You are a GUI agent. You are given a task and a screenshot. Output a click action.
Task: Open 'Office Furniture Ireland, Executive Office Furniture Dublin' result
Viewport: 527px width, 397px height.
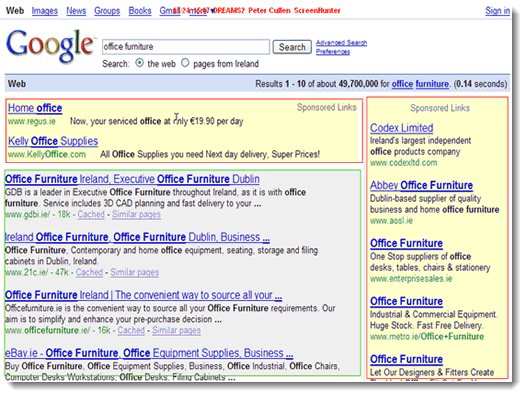click(132, 179)
